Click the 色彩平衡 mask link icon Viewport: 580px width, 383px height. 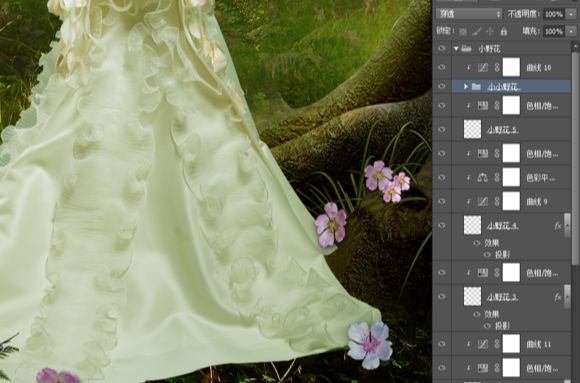[497, 178]
